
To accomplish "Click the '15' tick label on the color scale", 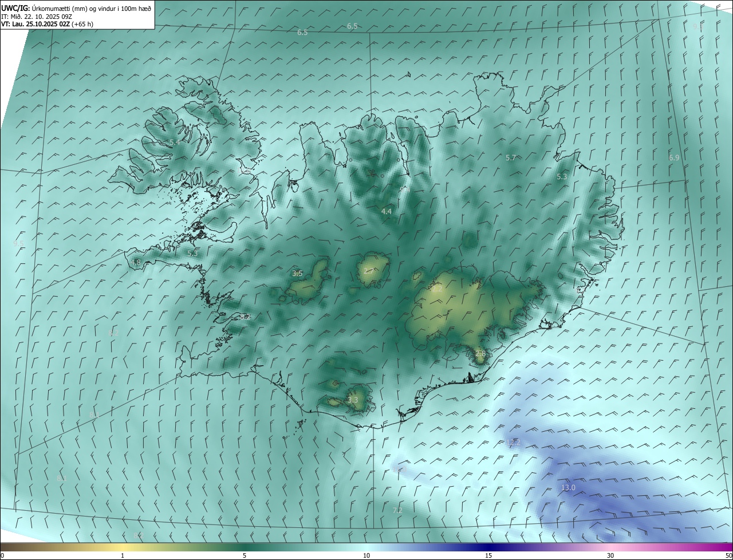I will [x=488, y=555].
